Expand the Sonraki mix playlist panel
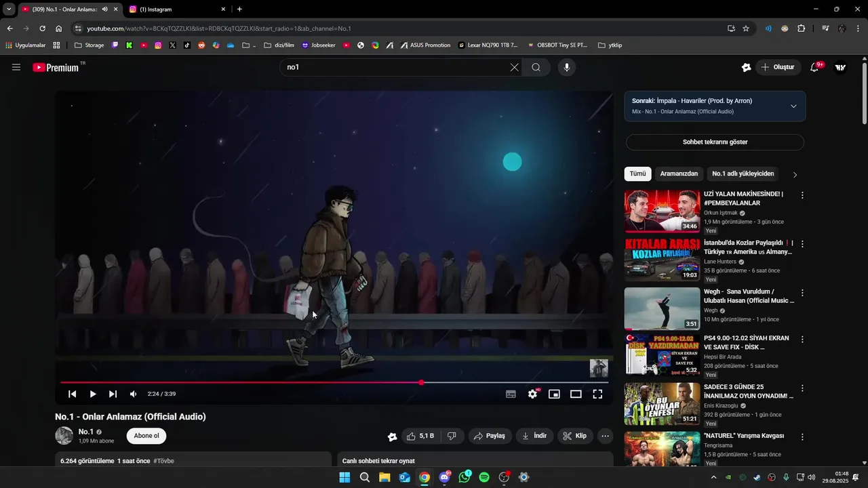This screenshot has width=868, height=488. (793, 106)
